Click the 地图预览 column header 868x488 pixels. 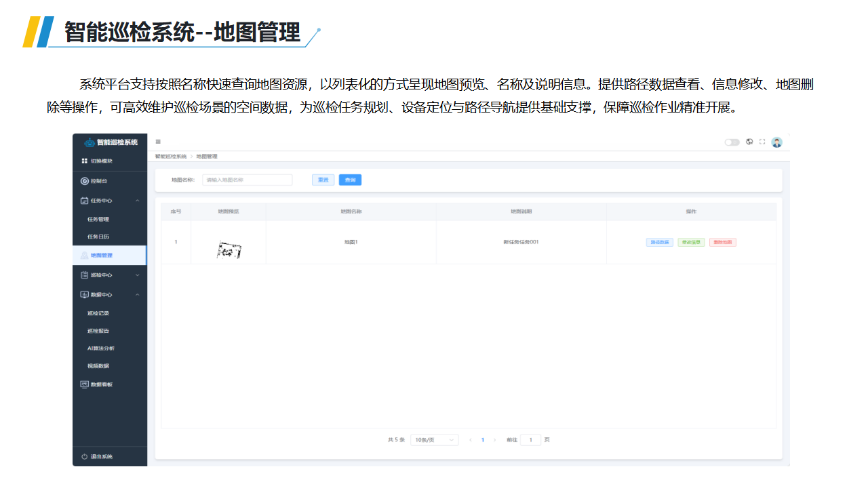click(229, 211)
